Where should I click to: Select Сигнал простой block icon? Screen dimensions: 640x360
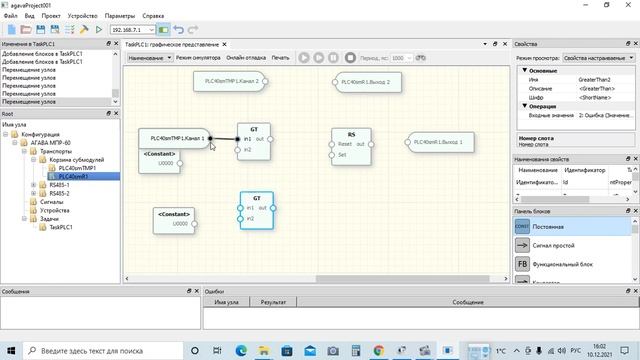[x=522, y=245]
